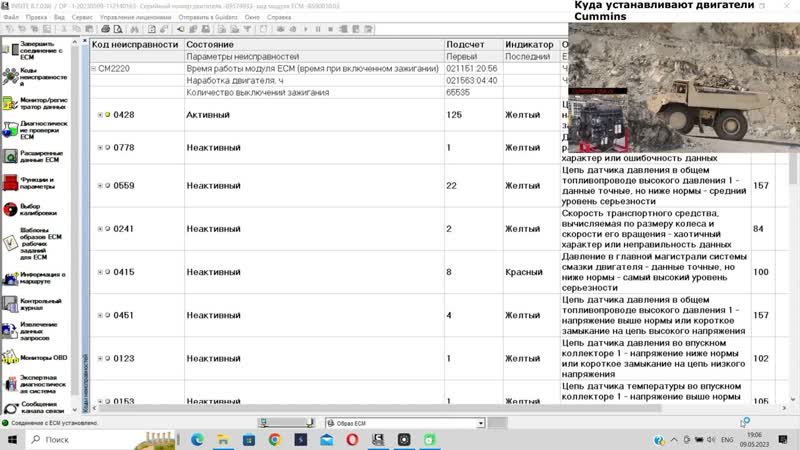Viewport: 800px width, 450px height.
Task: Sort by Состояние column header
Action: point(314,44)
